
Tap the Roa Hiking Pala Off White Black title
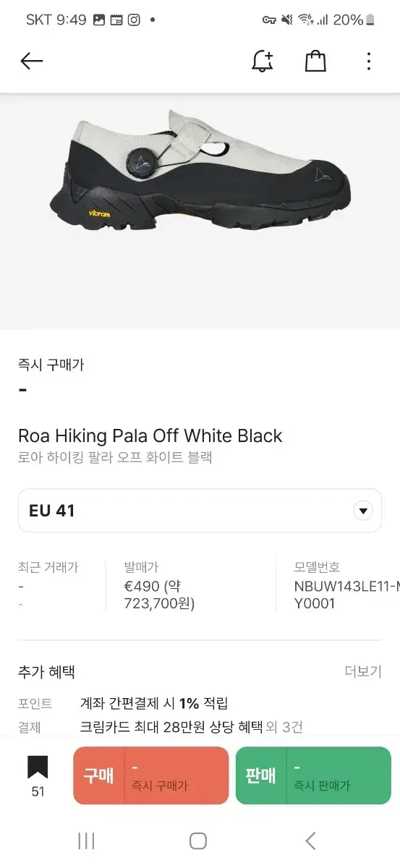(150, 435)
